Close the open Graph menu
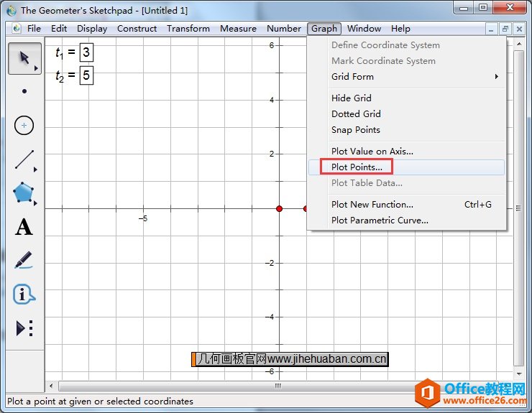This screenshot has height=413, width=532. coord(324,29)
